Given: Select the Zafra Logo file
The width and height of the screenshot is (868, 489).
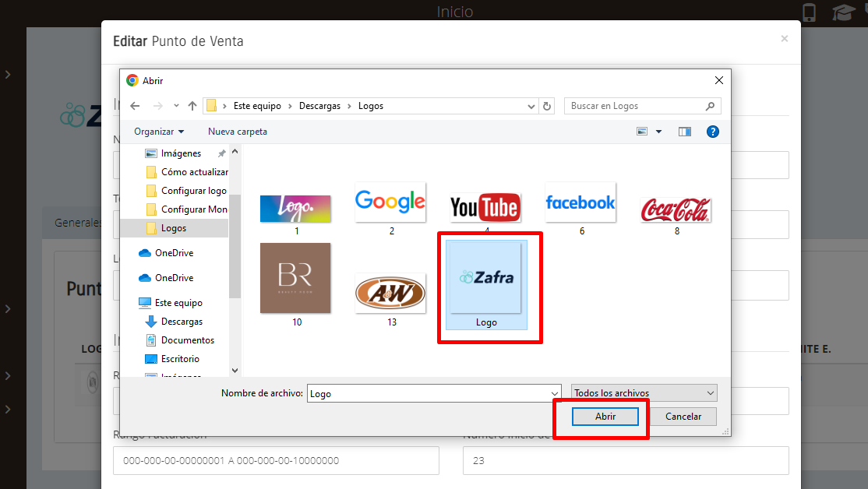Looking at the screenshot, I should 486,285.
